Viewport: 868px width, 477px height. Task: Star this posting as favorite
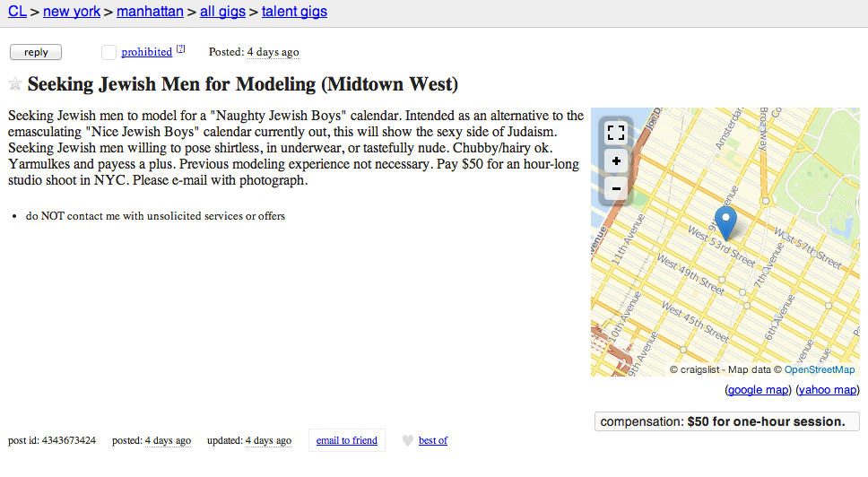(x=15, y=83)
